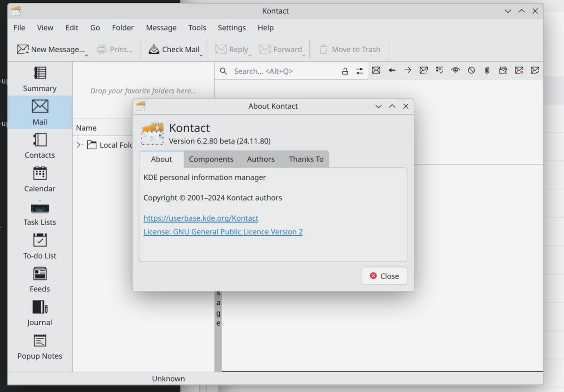The width and height of the screenshot is (564, 392).
Task: Click Move to Trash in toolbar
Action: coord(349,49)
